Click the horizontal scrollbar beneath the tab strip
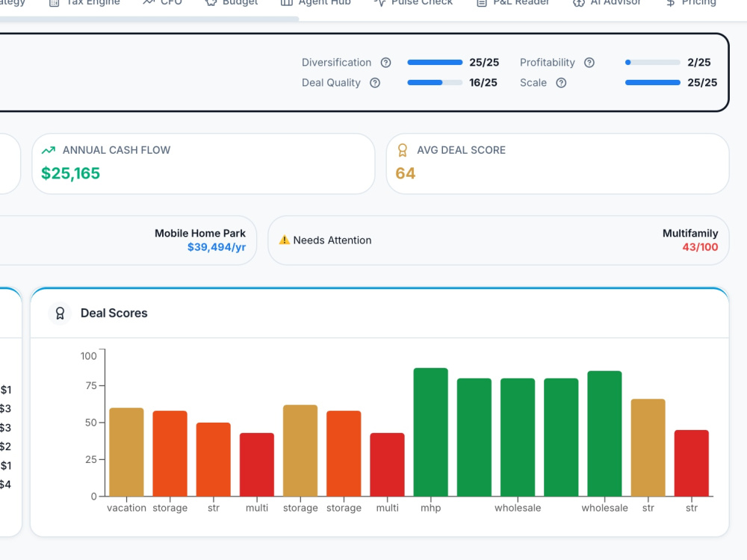 [149, 19]
